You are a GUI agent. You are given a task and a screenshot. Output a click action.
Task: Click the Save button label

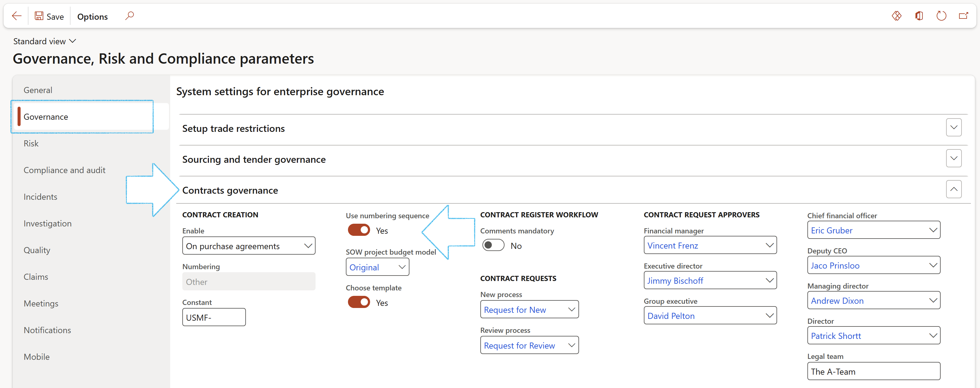tap(55, 17)
